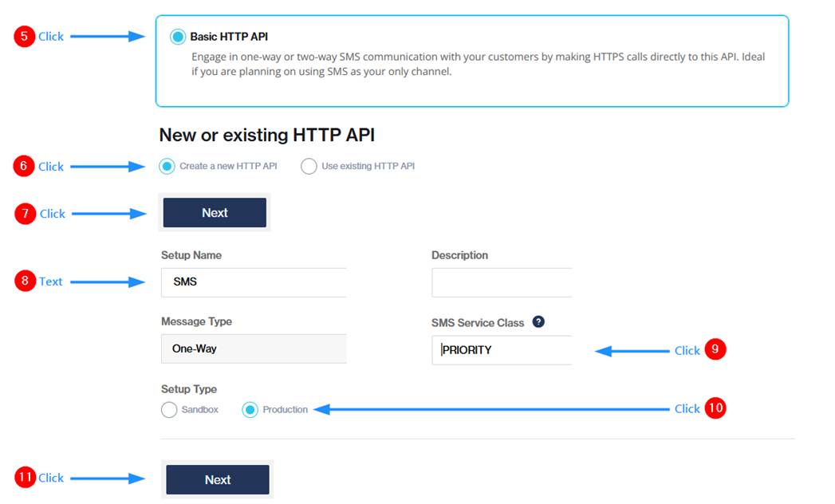Click the red step 6 badge
Screen dimensions: 835x504
pyautogui.click(x=25, y=166)
